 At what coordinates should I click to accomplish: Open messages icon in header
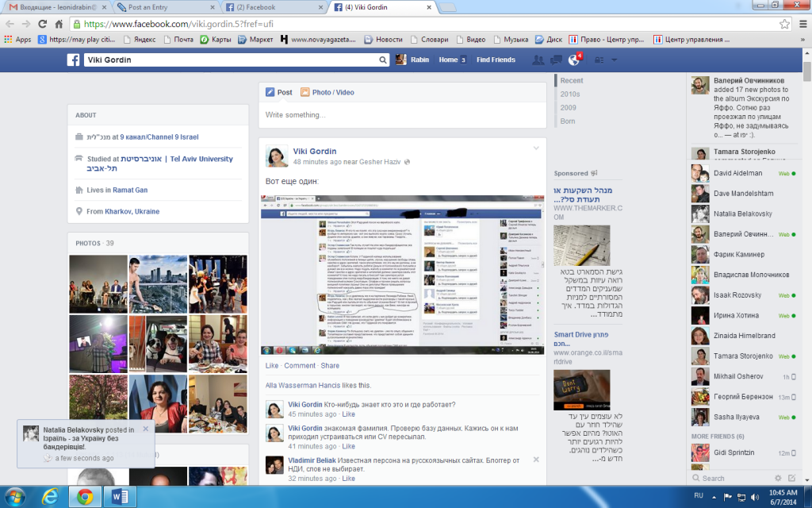coord(556,60)
